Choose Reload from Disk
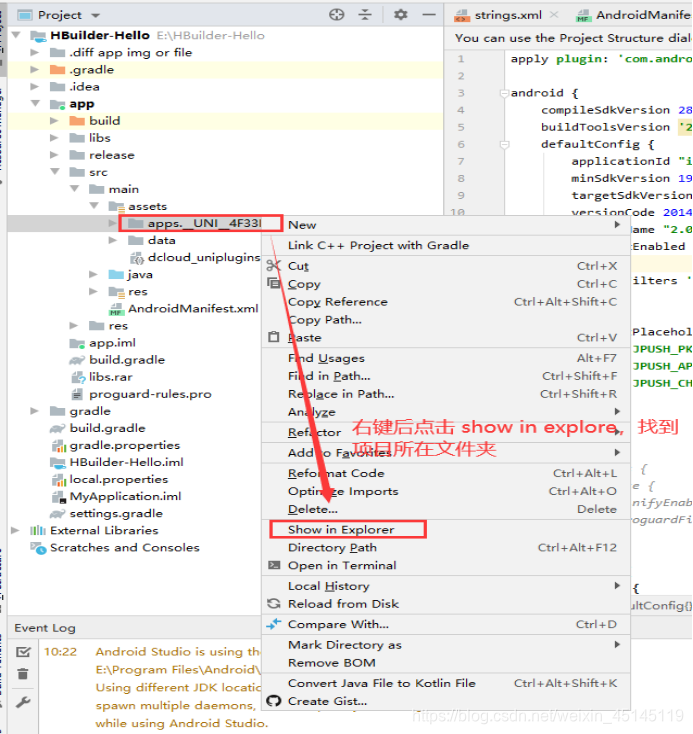This screenshot has width=693, height=734. [x=446, y=604]
